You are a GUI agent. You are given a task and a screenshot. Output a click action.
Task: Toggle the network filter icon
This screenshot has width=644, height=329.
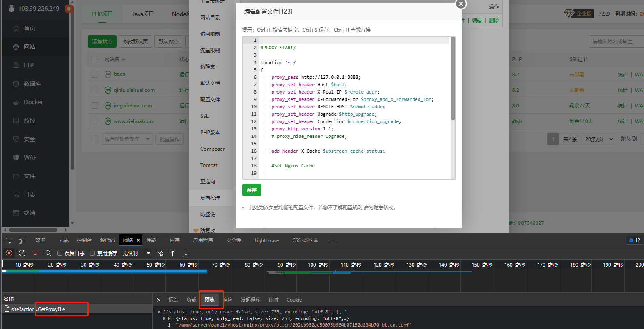pos(35,253)
